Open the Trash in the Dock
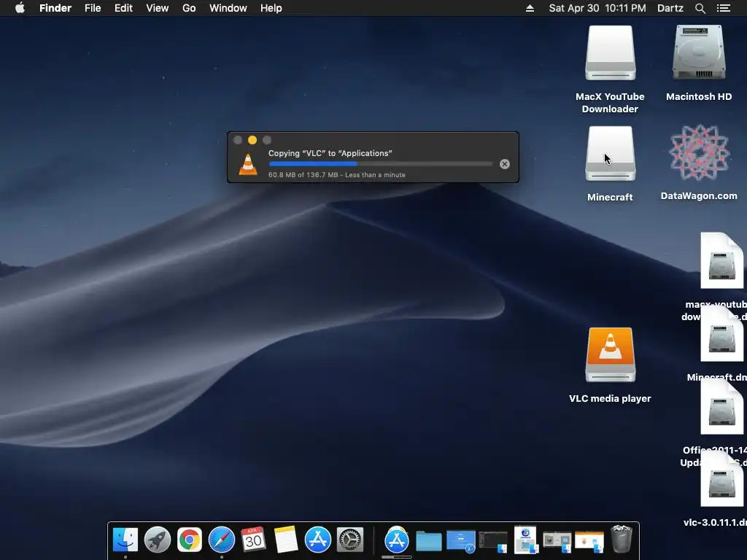 point(622,539)
